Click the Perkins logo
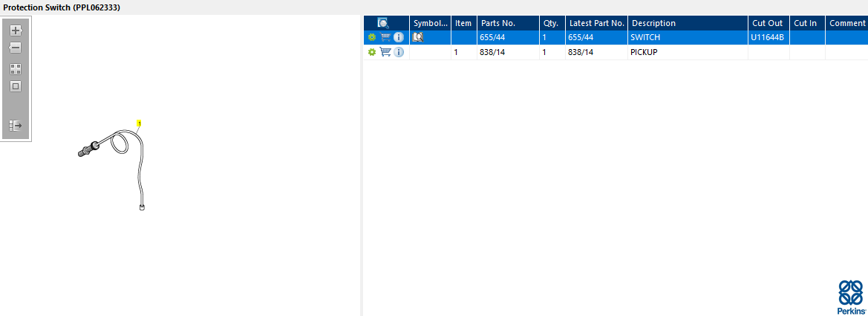This screenshot has width=868, height=316. click(851, 297)
